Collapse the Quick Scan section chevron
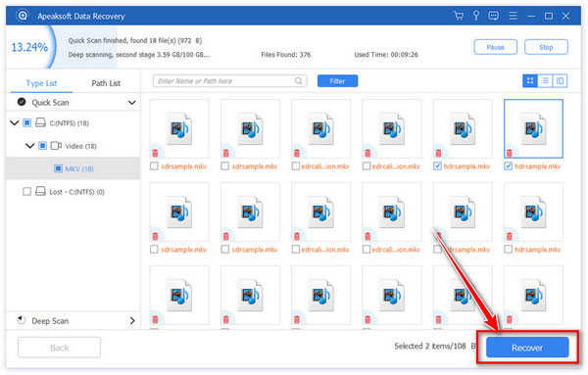This screenshot has height=375, width=588. pos(131,102)
